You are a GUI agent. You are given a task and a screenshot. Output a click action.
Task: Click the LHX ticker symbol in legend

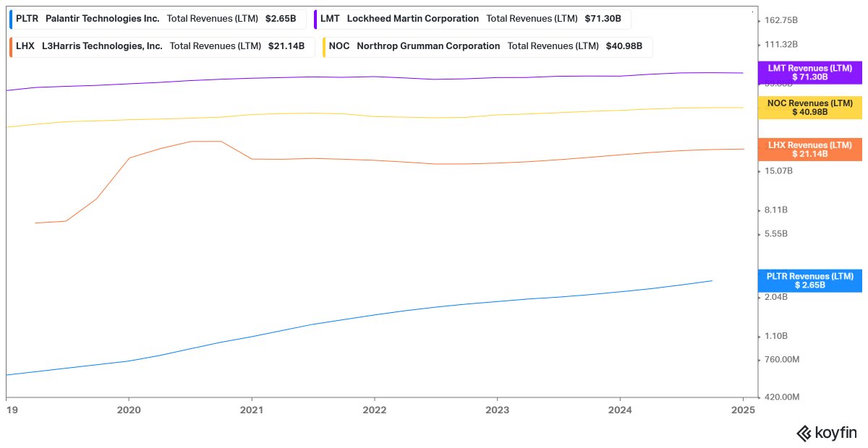(25, 46)
